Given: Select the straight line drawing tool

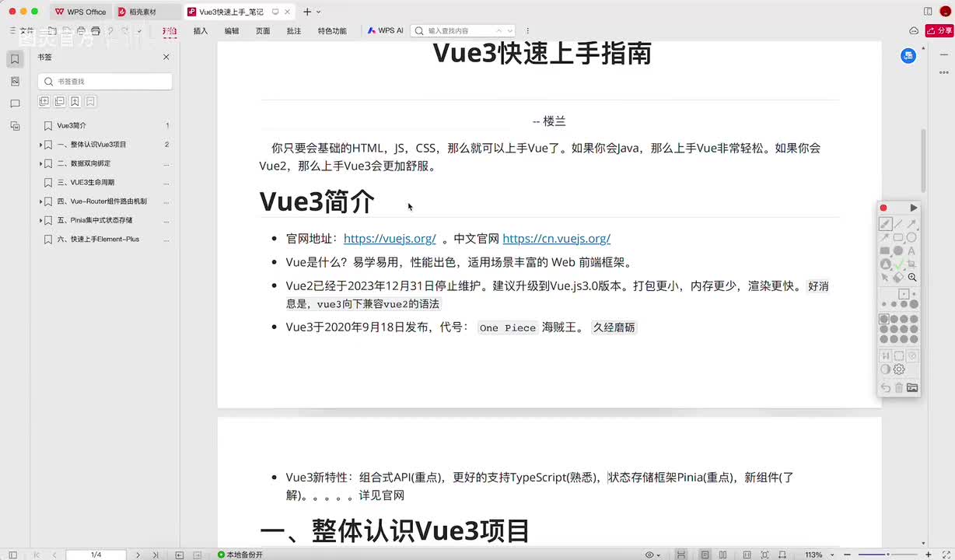Looking at the screenshot, I should pyautogui.click(x=898, y=224).
